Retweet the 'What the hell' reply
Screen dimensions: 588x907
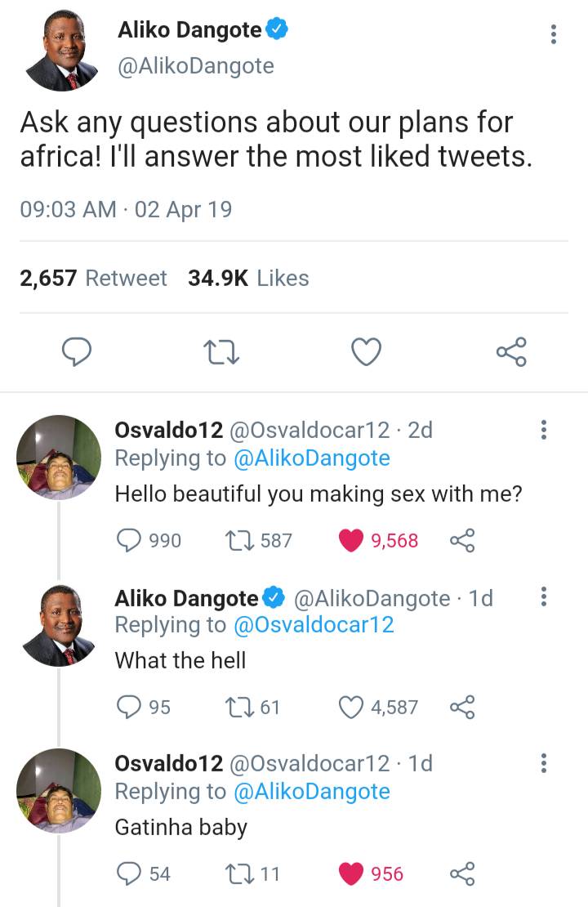pyautogui.click(x=234, y=707)
